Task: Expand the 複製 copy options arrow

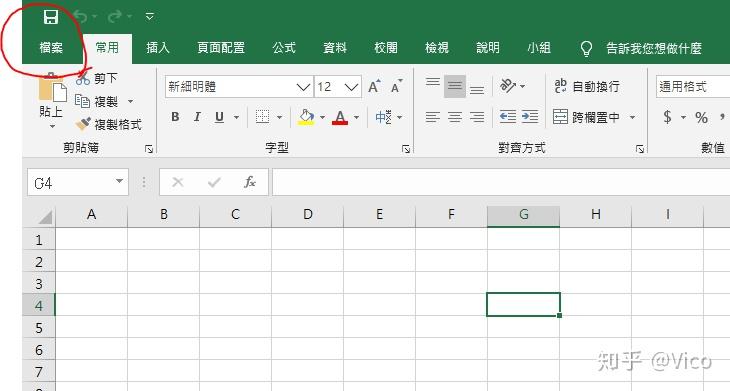Action: point(130,101)
